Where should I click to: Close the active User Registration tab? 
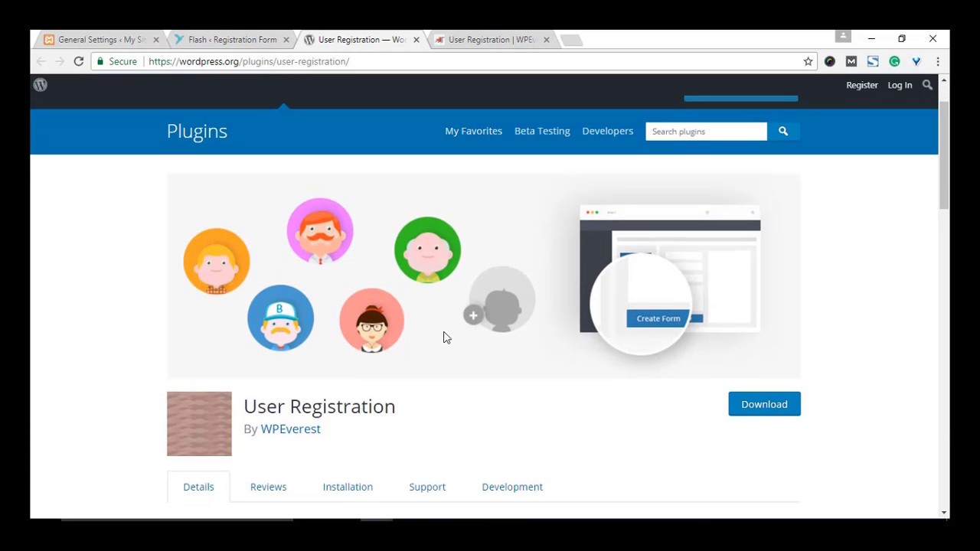click(x=416, y=40)
